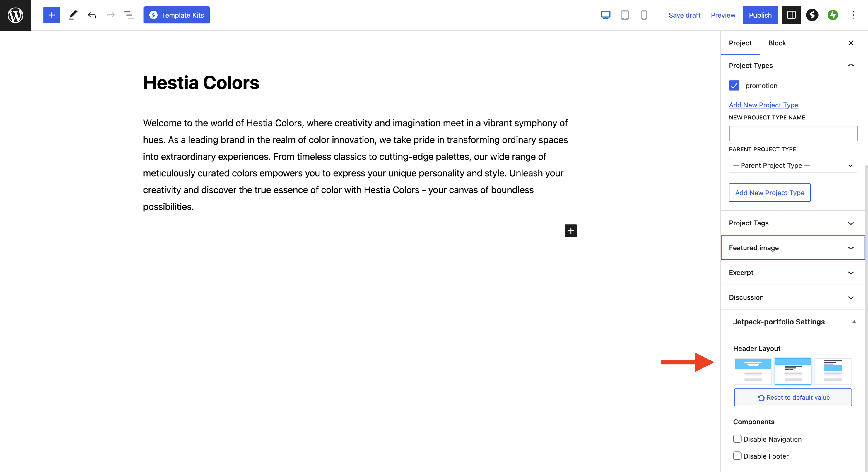Open the block inserter plus button

52,15
